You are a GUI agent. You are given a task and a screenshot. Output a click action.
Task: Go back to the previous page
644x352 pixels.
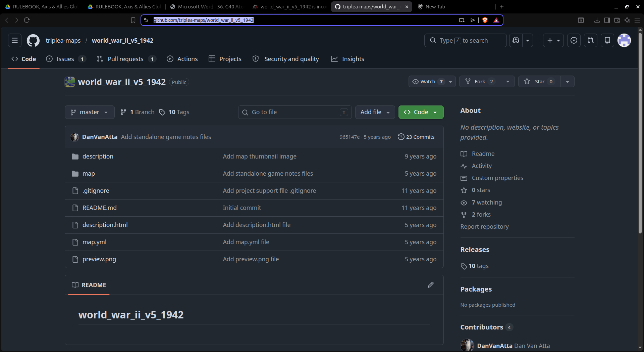[x=7, y=20]
